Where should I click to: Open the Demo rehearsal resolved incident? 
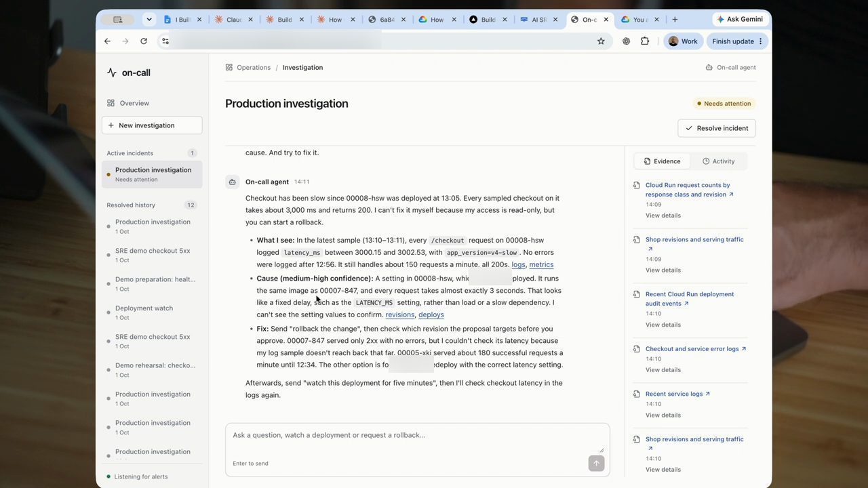(152, 369)
